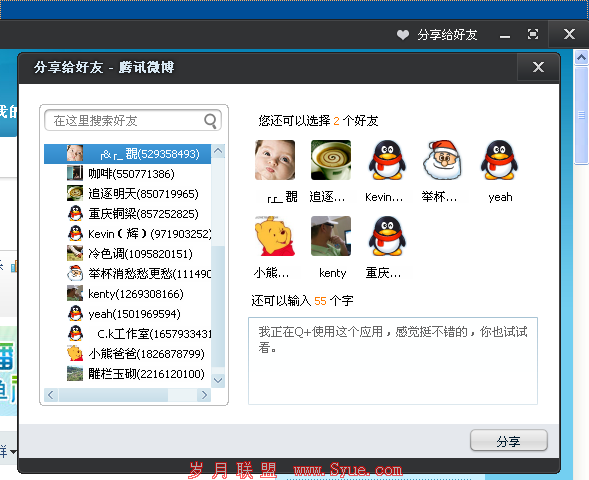
Task: Select C.k工作室 in the friend list
Action: [127, 334]
